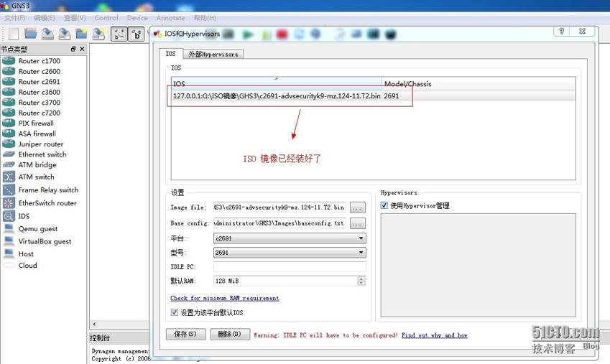Open the 帮助(H) menu
610x364 pixels.
click(x=205, y=18)
